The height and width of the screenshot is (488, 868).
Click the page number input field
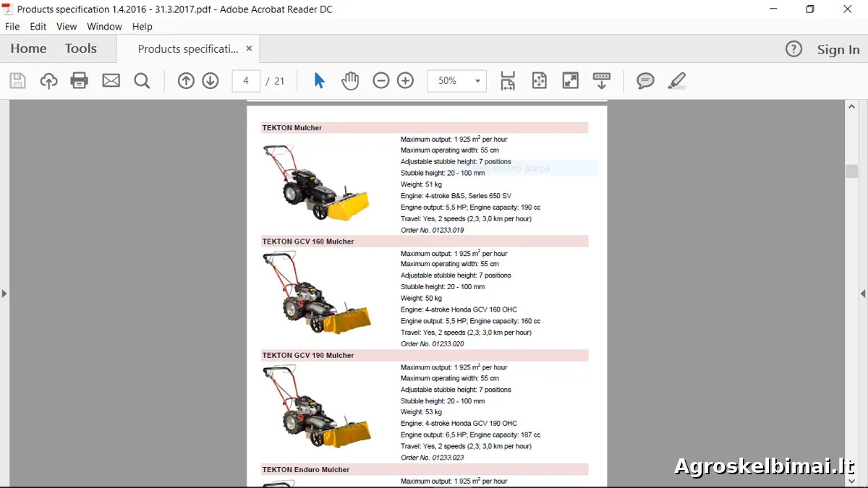coord(246,81)
